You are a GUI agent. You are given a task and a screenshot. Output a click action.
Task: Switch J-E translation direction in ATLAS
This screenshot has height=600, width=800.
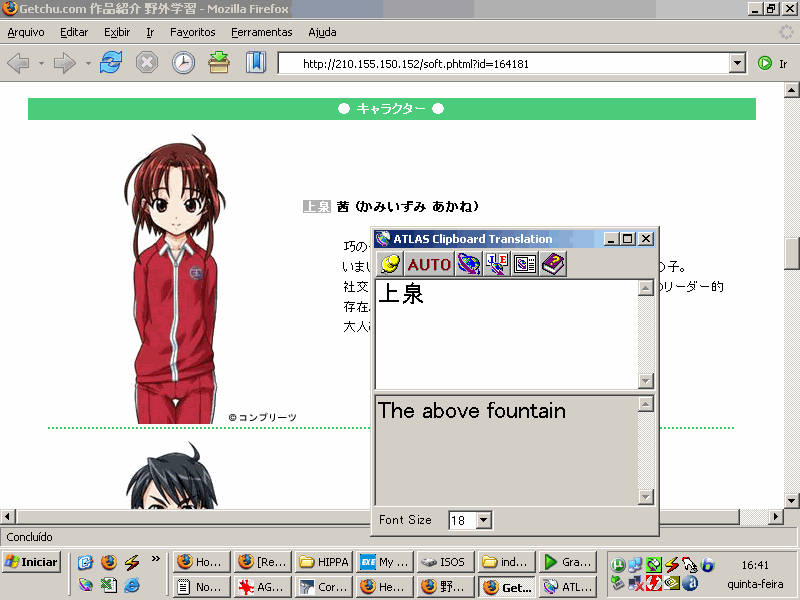pos(496,264)
